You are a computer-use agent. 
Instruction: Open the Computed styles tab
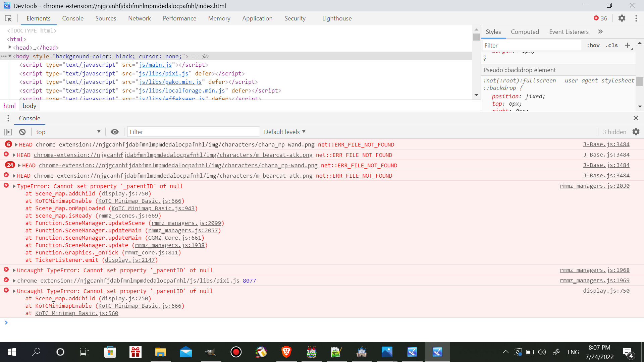(525, 32)
